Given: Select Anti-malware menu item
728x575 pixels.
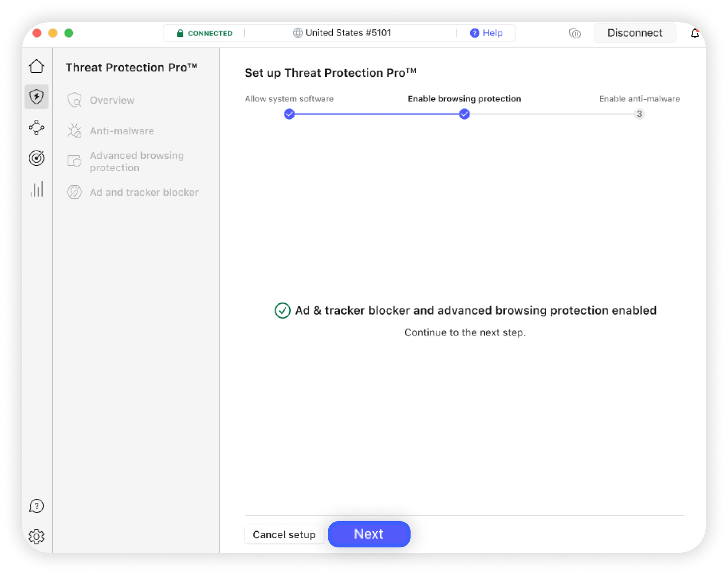Looking at the screenshot, I should tap(122, 131).
